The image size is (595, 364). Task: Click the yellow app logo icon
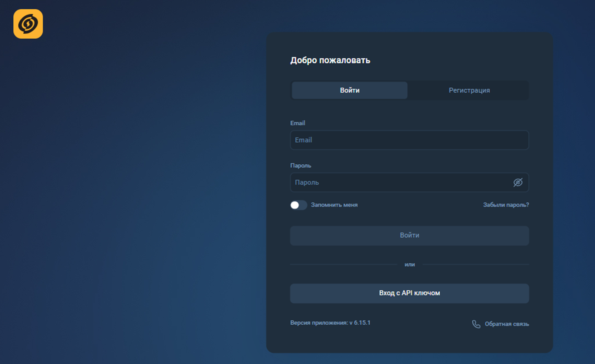point(28,24)
